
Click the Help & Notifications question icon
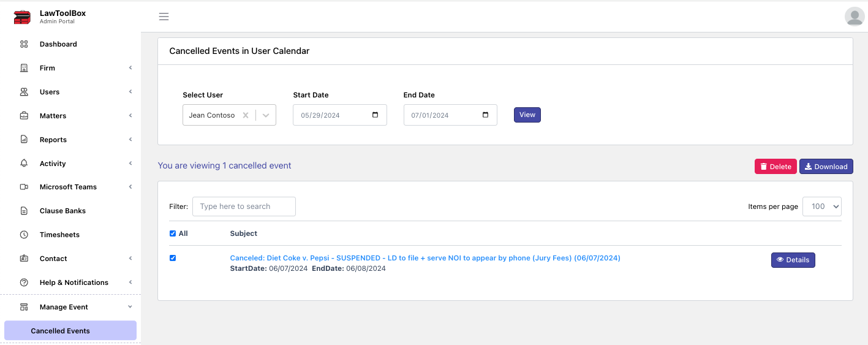coord(24,282)
